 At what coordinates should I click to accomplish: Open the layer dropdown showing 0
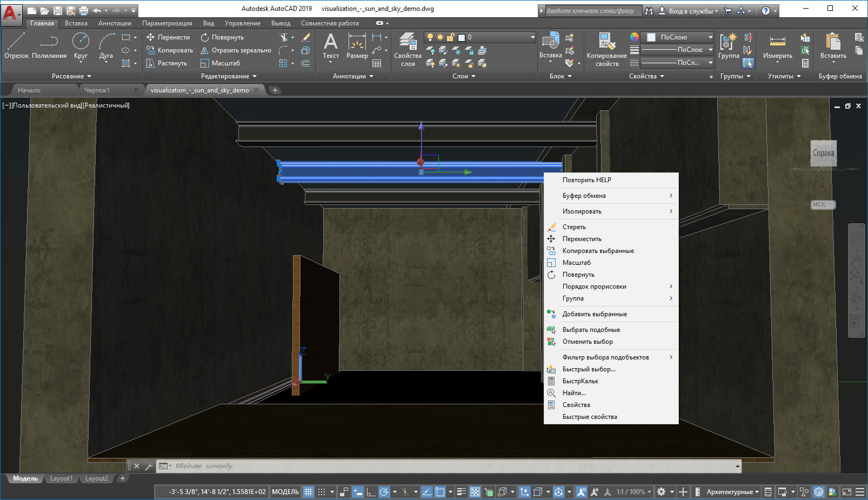pyautogui.click(x=480, y=37)
